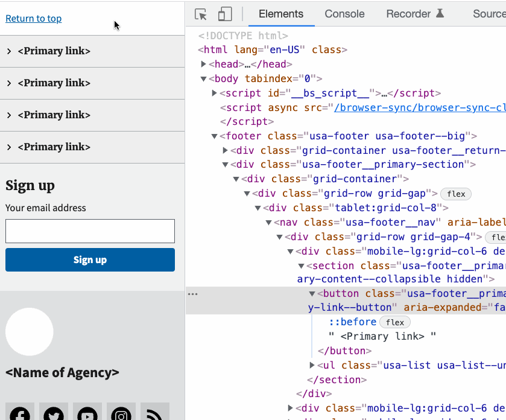The image size is (506, 420).
Task: Toggle flex badge on ::before pseudo-element
Action: point(395,322)
